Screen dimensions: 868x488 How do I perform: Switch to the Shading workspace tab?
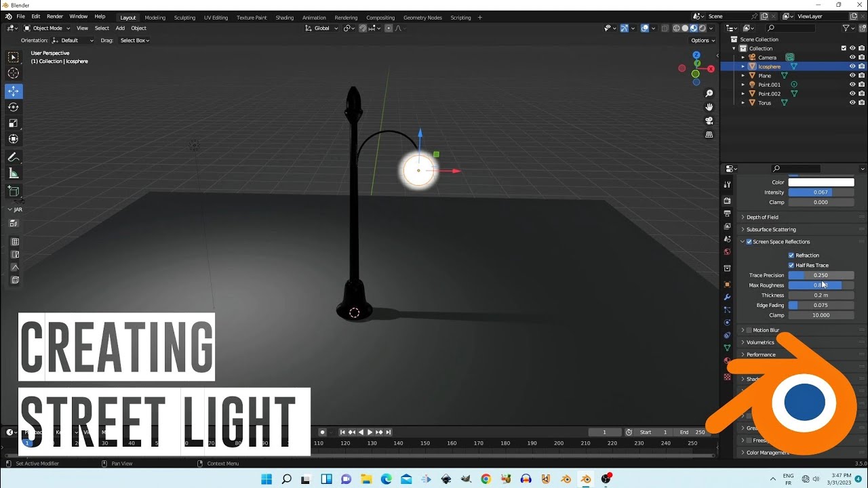coord(284,18)
